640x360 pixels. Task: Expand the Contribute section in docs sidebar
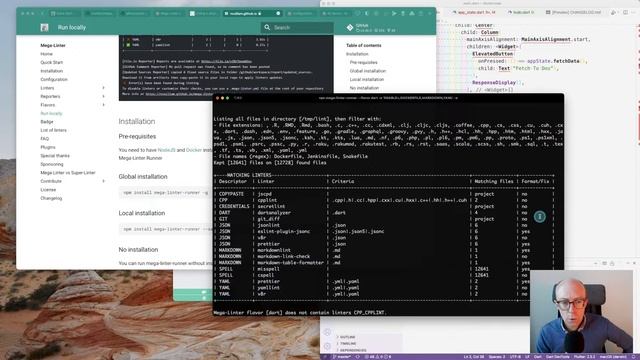point(103,181)
